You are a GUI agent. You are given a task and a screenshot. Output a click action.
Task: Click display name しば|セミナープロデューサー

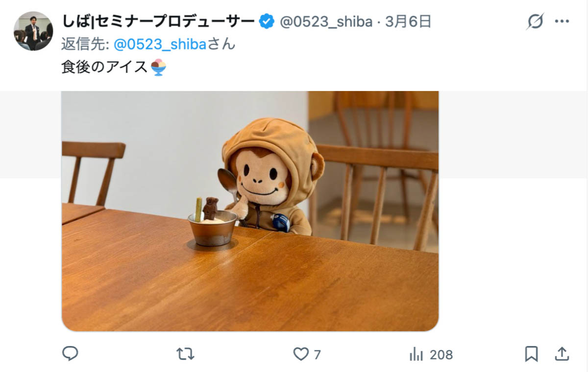158,22
